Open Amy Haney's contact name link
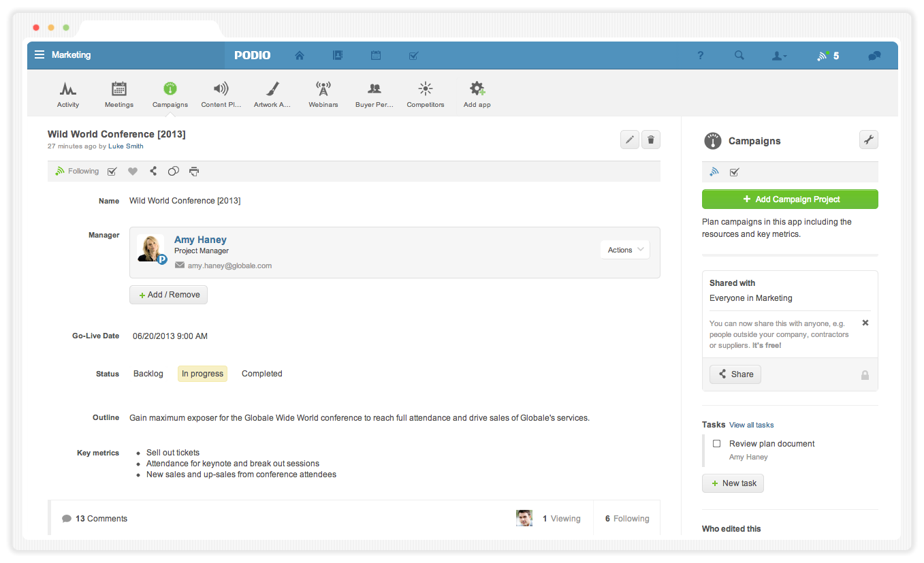The image size is (924, 563). pos(200,240)
